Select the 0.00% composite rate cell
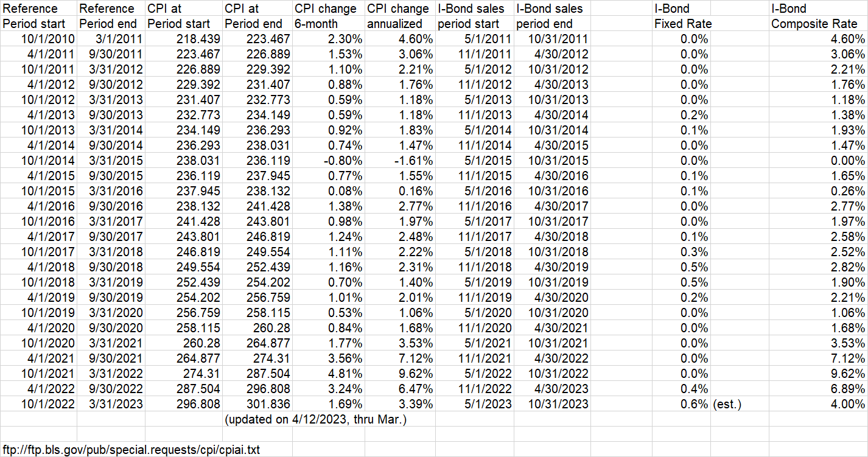This screenshot has width=868, height=457. (819, 161)
